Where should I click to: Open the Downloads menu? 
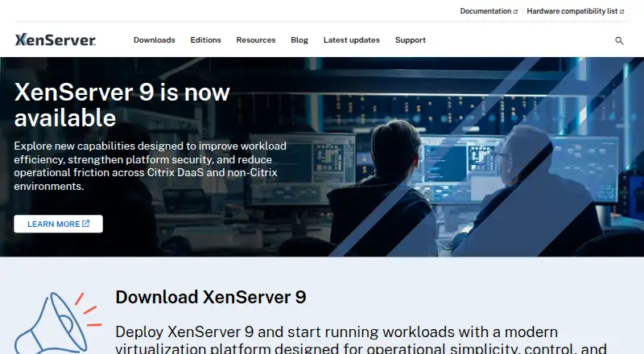[x=155, y=40]
